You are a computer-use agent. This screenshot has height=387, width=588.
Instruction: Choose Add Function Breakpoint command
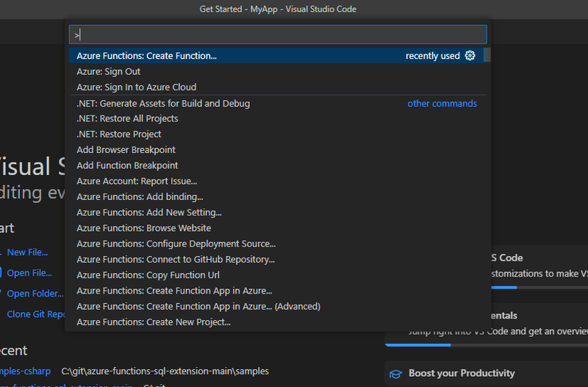(276, 166)
